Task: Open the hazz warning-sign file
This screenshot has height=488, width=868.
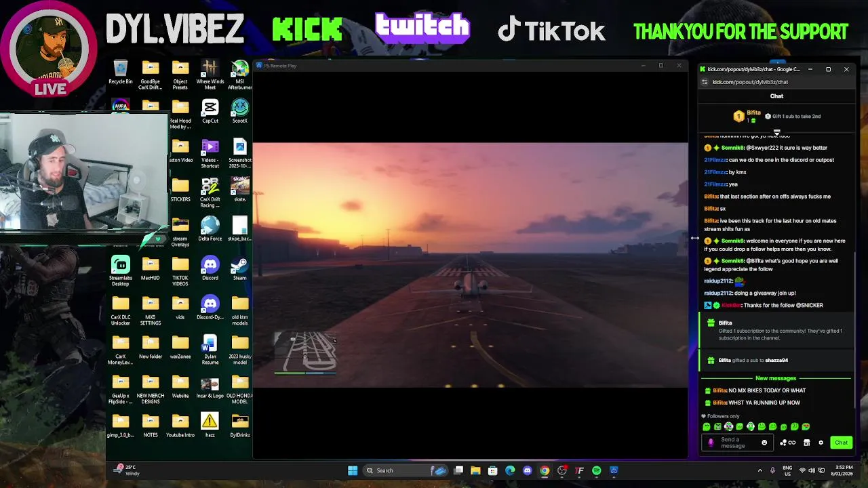Action: click(210, 426)
